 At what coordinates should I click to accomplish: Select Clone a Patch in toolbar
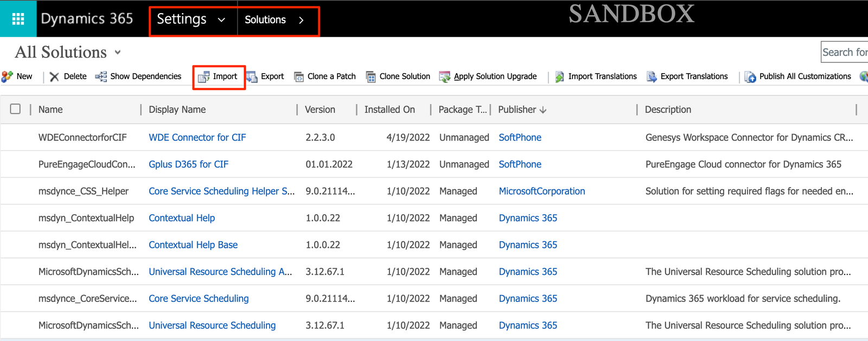(325, 76)
